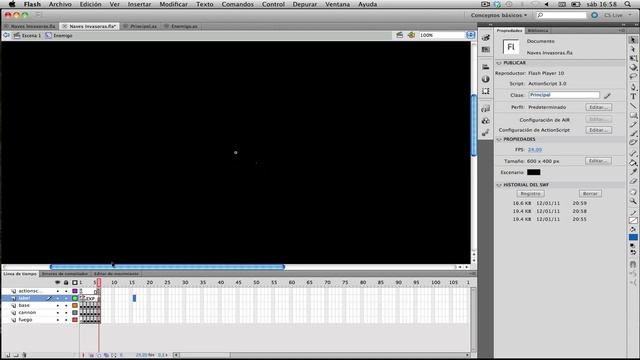The width and height of the screenshot is (640, 360).
Task: Open the Conceptos básicos workspace dropdown
Action: click(x=498, y=15)
